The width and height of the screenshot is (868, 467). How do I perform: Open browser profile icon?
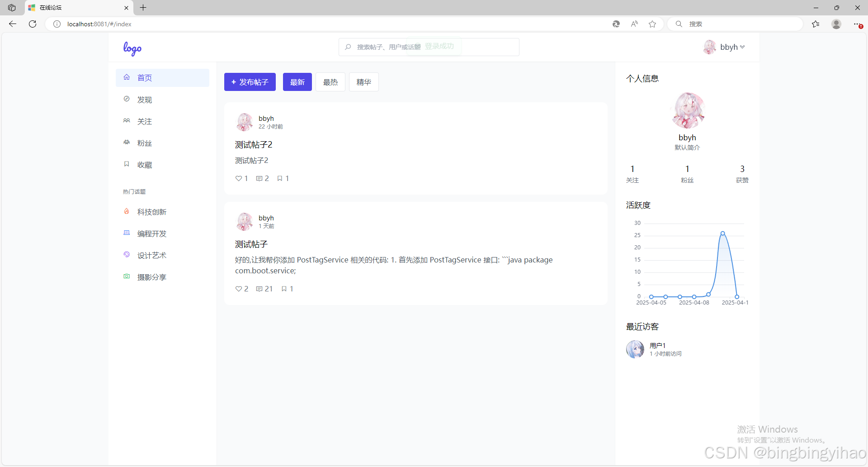point(836,24)
